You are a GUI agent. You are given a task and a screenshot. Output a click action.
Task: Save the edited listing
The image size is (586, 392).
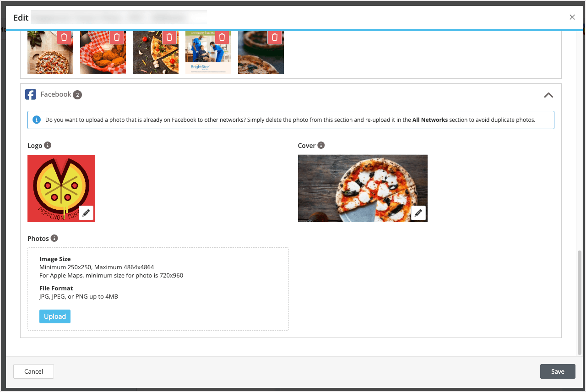558,371
